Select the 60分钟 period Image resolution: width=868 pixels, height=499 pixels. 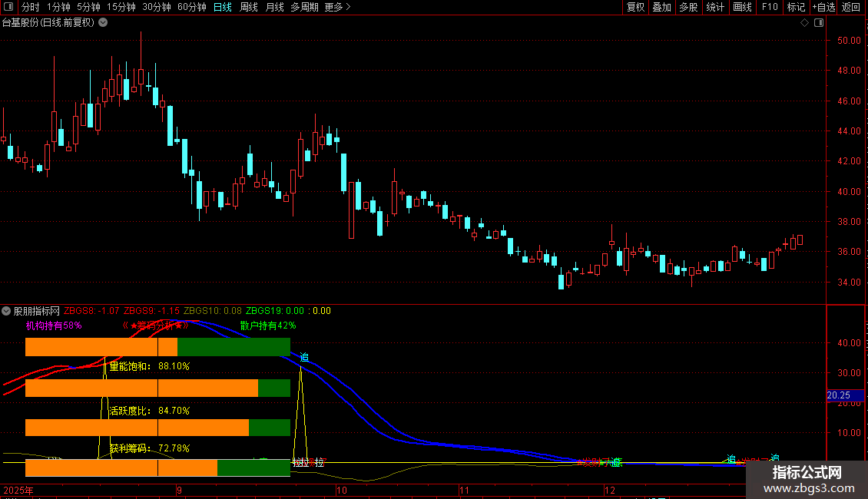click(192, 7)
